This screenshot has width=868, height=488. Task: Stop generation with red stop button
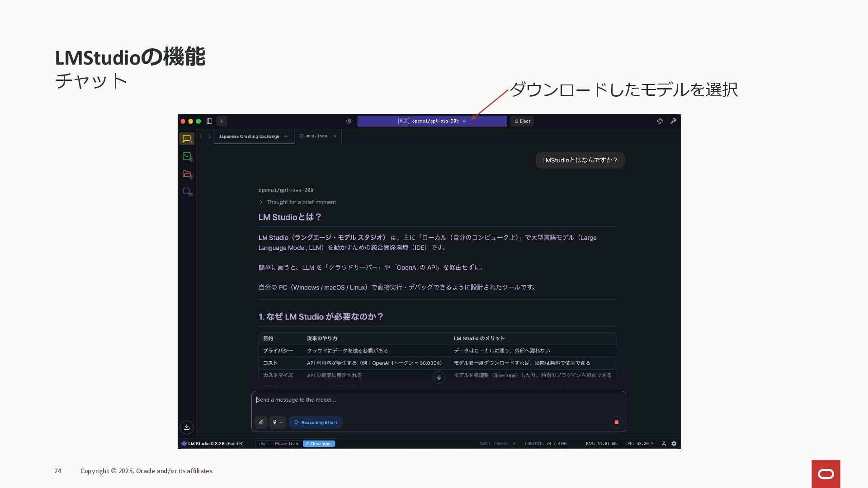[616, 422]
